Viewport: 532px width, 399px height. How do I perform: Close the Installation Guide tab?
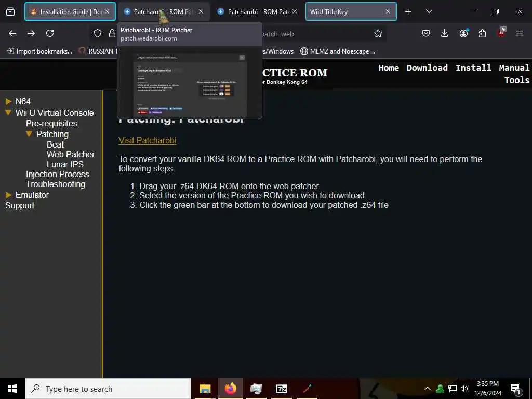[x=107, y=11]
